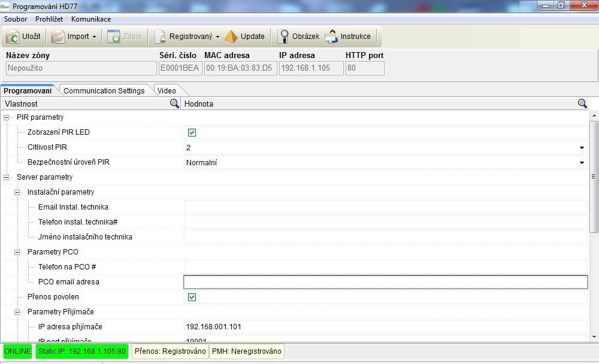Image resolution: width=599 pixels, height=364 pixels.
Task: Click Jméno instalačního technika value field
Action: point(385,237)
